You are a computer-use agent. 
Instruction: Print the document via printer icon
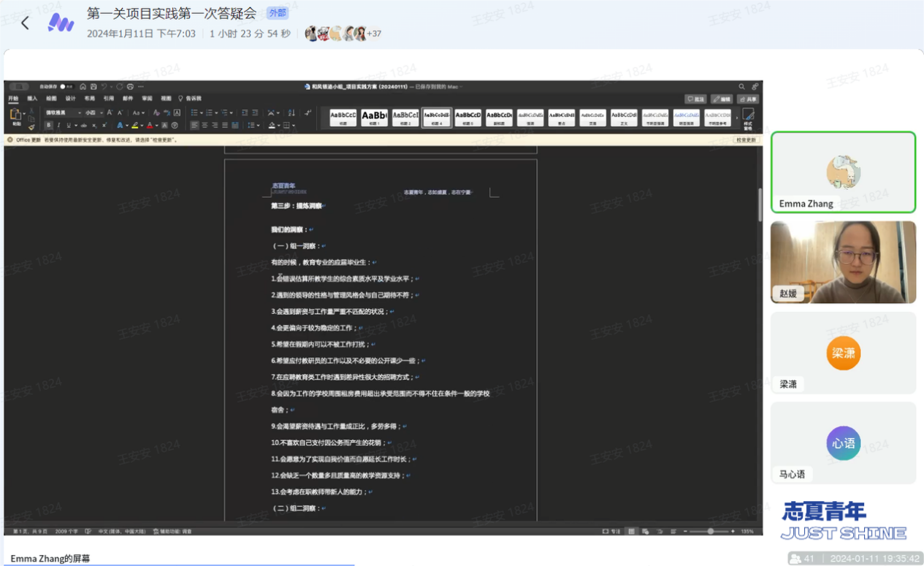click(x=130, y=87)
